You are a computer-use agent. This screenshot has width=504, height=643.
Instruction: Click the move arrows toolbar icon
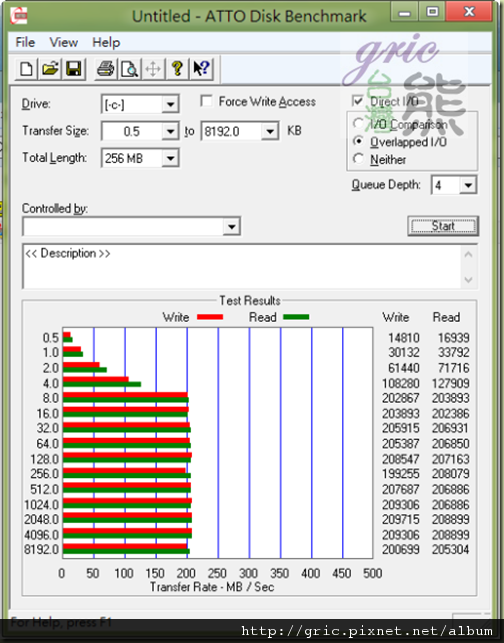[153, 69]
